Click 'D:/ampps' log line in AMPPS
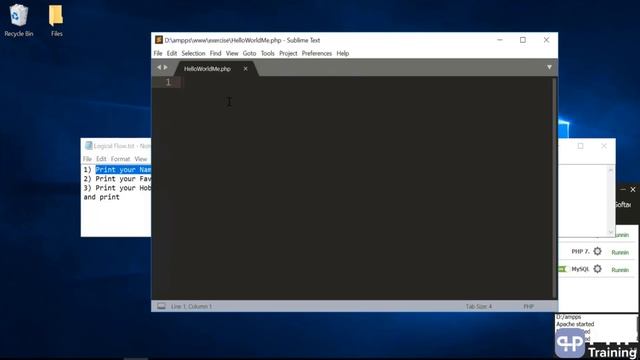Screen dimensions: 640x360 [569, 317]
